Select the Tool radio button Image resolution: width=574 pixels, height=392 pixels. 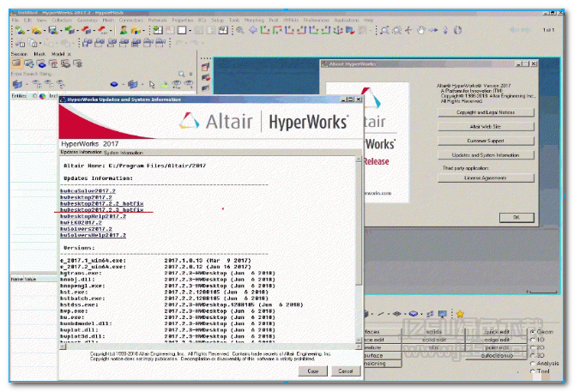tap(533, 371)
